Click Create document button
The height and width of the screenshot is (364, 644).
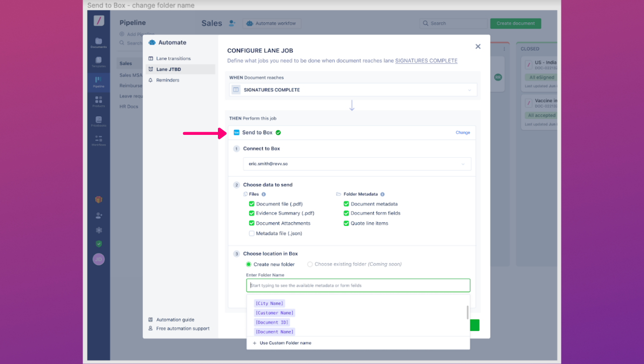[516, 23]
